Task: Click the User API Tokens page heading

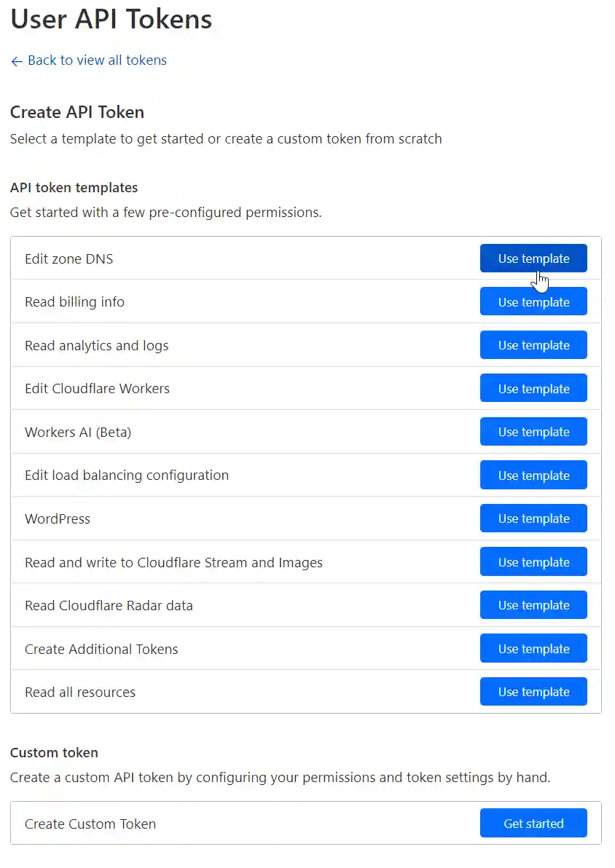Action: pyautogui.click(x=111, y=20)
